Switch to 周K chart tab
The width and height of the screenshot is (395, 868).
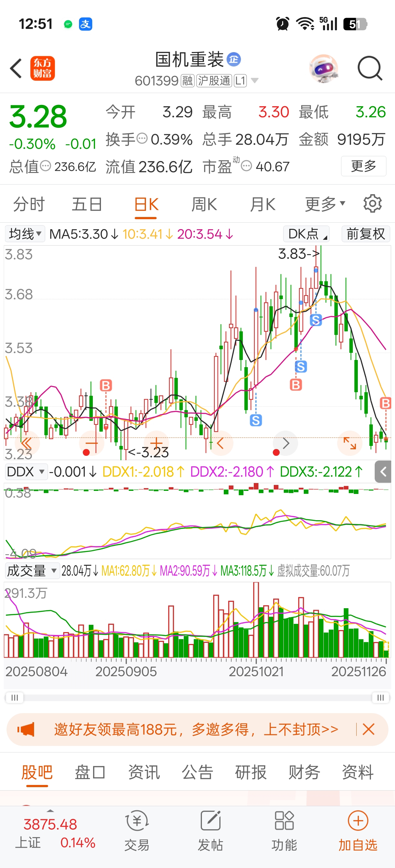point(204,204)
